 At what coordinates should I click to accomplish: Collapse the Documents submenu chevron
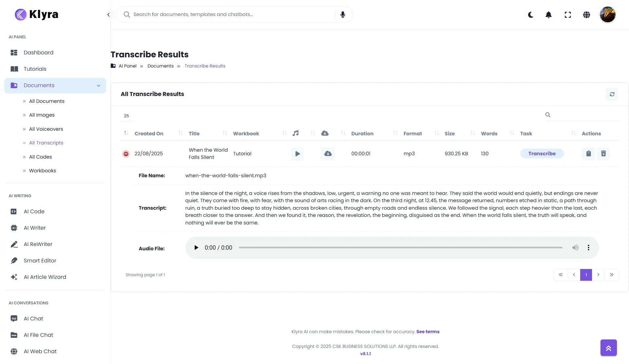point(99,86)
